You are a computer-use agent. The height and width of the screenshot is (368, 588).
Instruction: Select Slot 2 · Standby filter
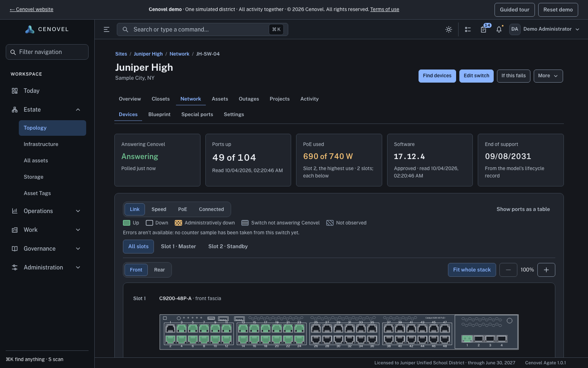click(228, 247)
